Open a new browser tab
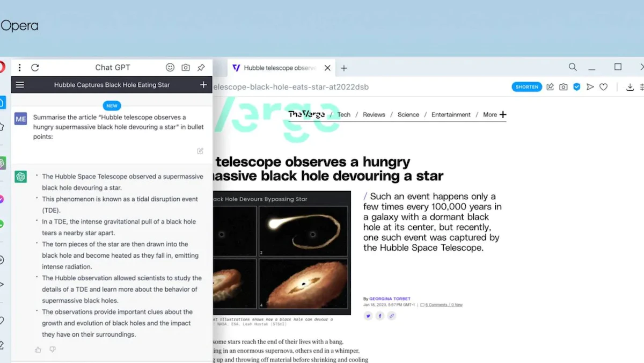 click(344, 68)
